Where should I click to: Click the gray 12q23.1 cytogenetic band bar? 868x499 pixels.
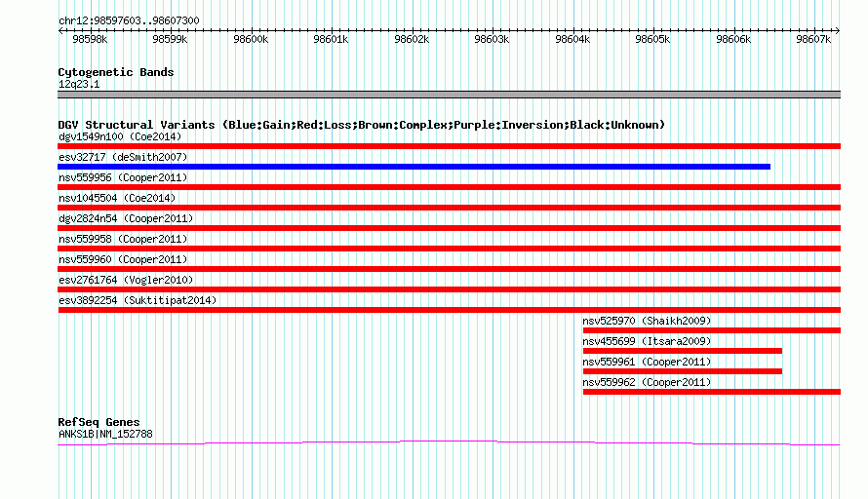tap(449, 95)
